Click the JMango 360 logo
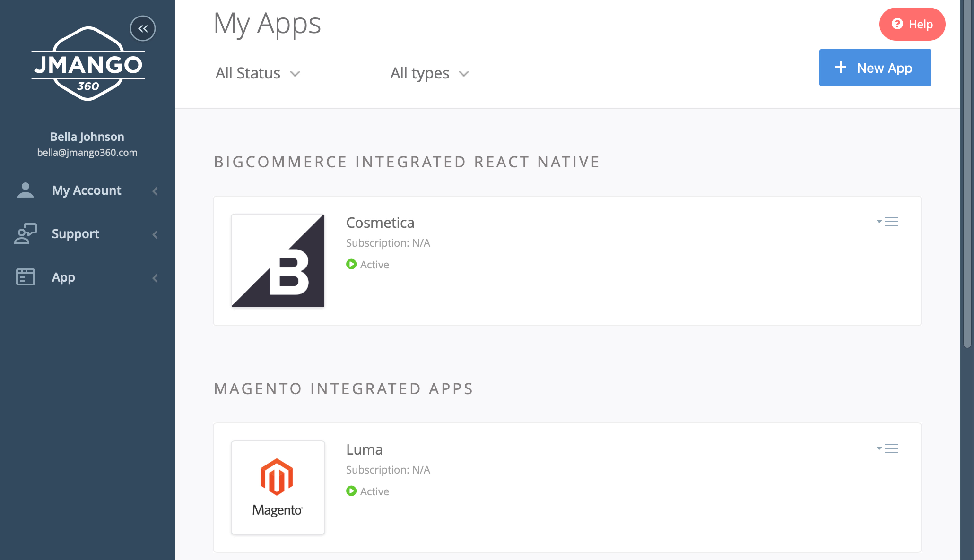 88,64
